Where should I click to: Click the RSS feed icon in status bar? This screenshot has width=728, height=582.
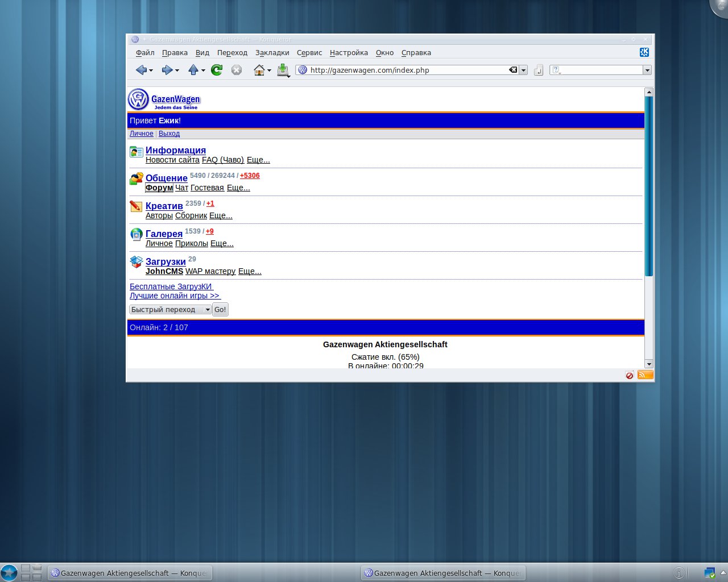tap(645, 375)
